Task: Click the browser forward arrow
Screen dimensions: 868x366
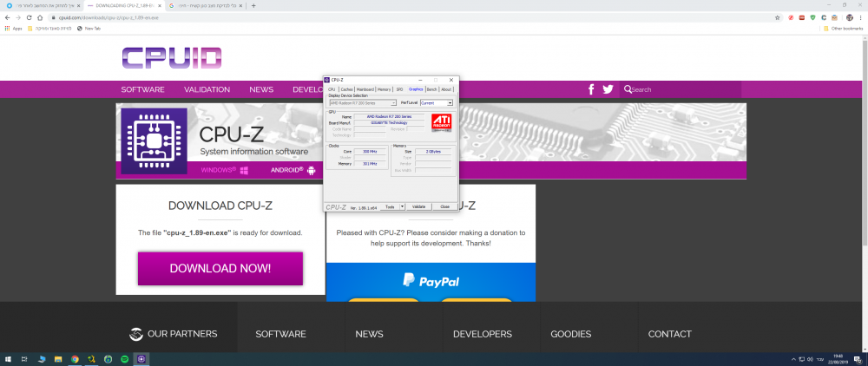Action: (18, 17)
